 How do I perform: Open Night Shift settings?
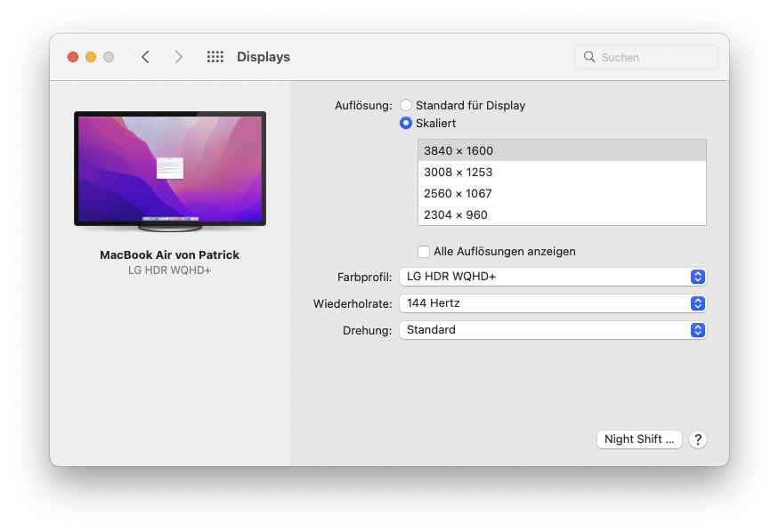tap(639, 439)
